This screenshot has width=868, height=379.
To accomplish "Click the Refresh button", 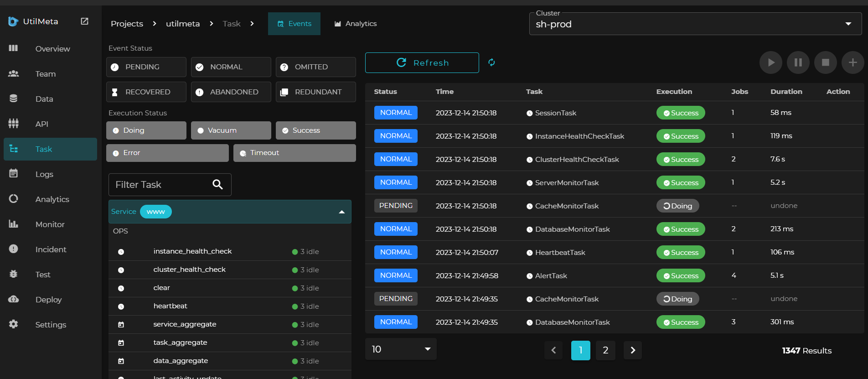I will point(422,62).
